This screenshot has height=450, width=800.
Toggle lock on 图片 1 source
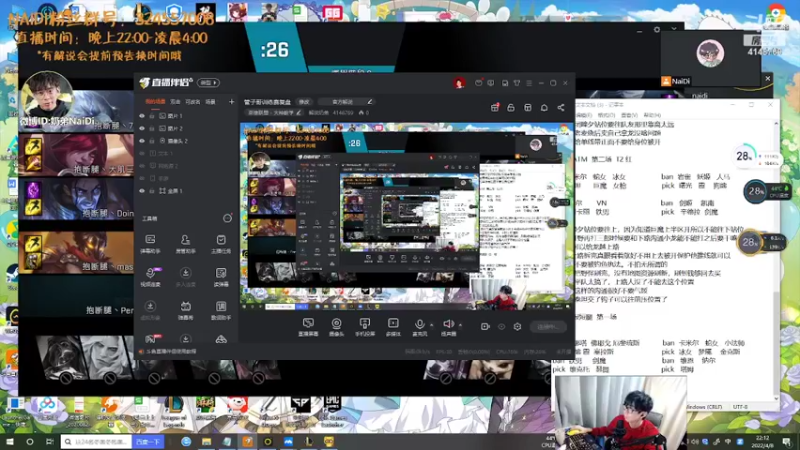pos(152,116)
